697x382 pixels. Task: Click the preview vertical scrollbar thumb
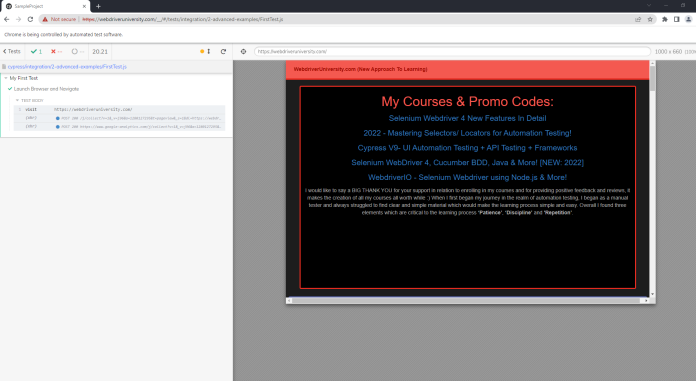point(653,79)
